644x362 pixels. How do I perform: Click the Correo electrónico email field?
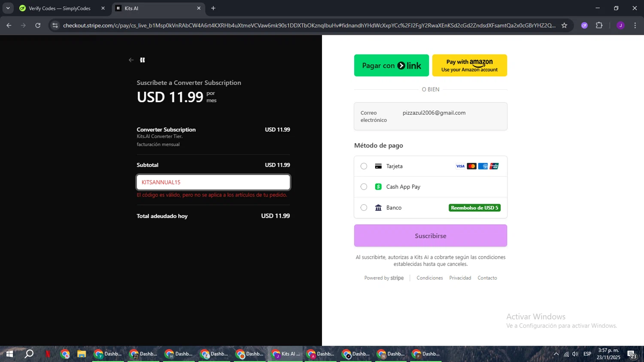click(x=431, y=116)
